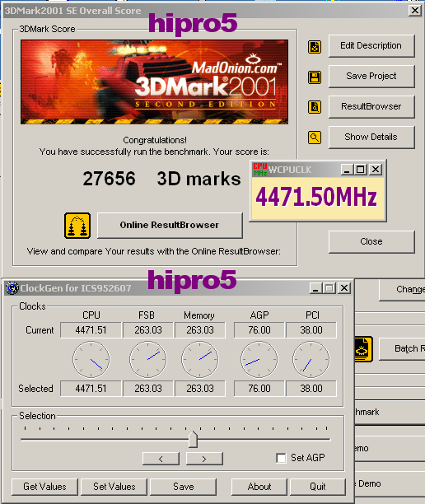425x504 pixels.
Task: Open Edit Description button
Action: (371, 46)
